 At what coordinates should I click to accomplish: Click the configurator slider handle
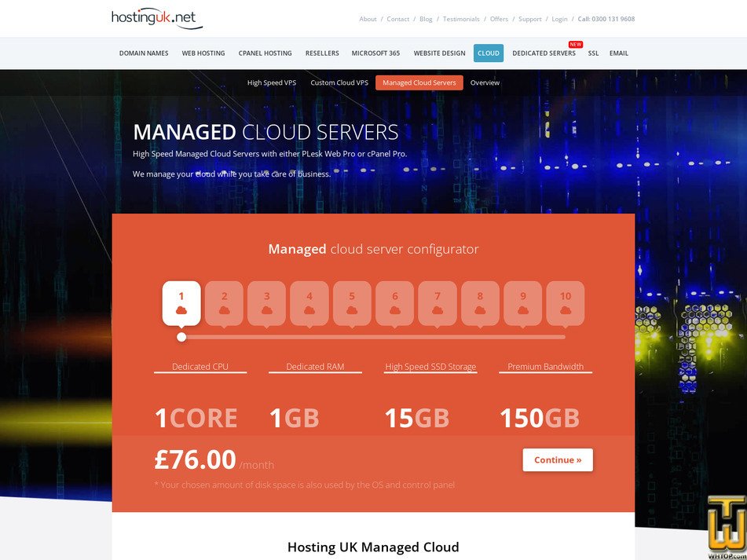click(x=181, y=337)
